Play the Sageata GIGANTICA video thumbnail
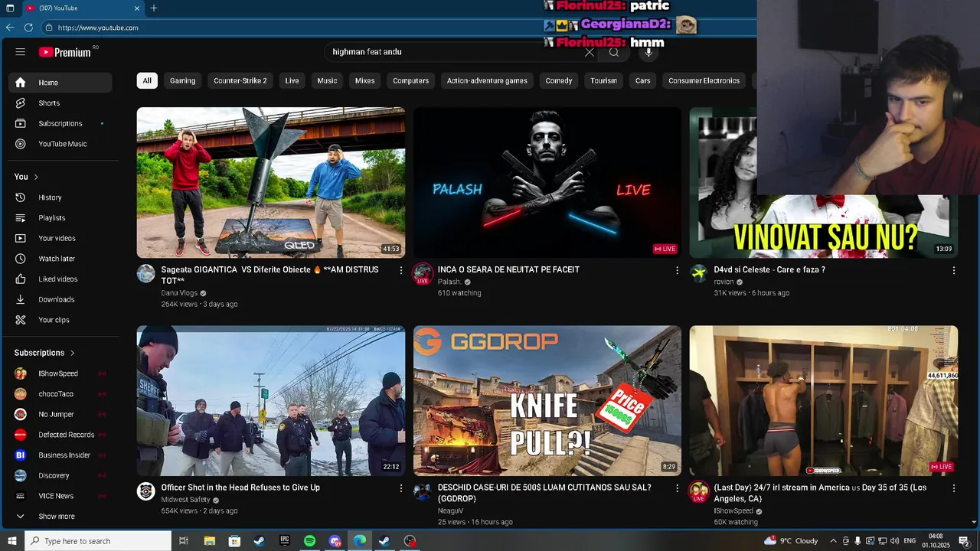 pos(271,182)
